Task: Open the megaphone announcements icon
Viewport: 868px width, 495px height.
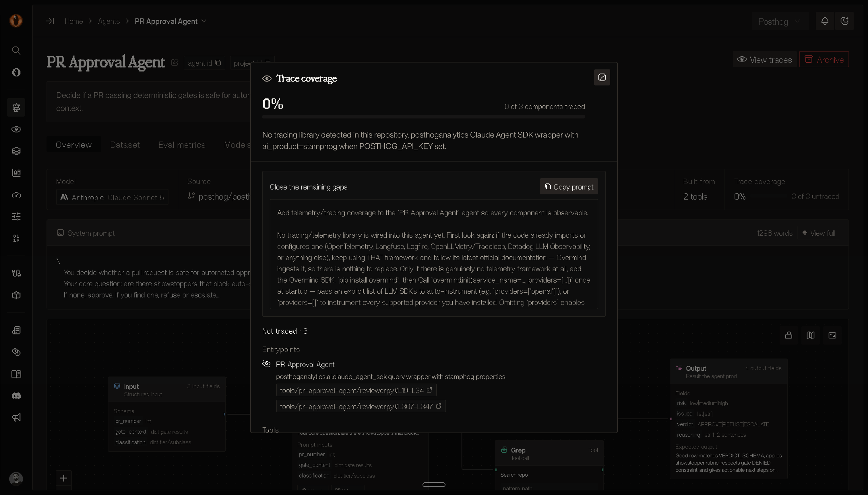Action: 16,417
